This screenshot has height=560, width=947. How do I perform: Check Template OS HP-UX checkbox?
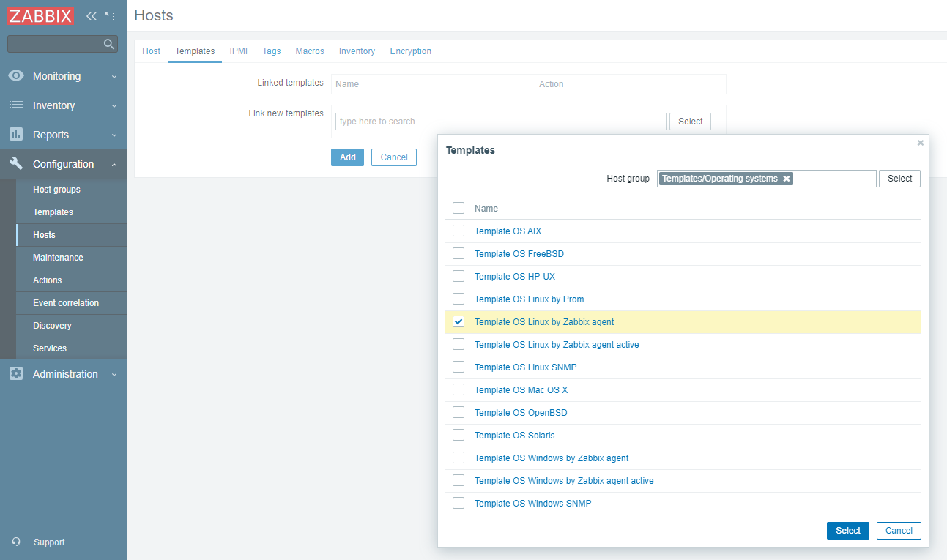tap(458, 276)
